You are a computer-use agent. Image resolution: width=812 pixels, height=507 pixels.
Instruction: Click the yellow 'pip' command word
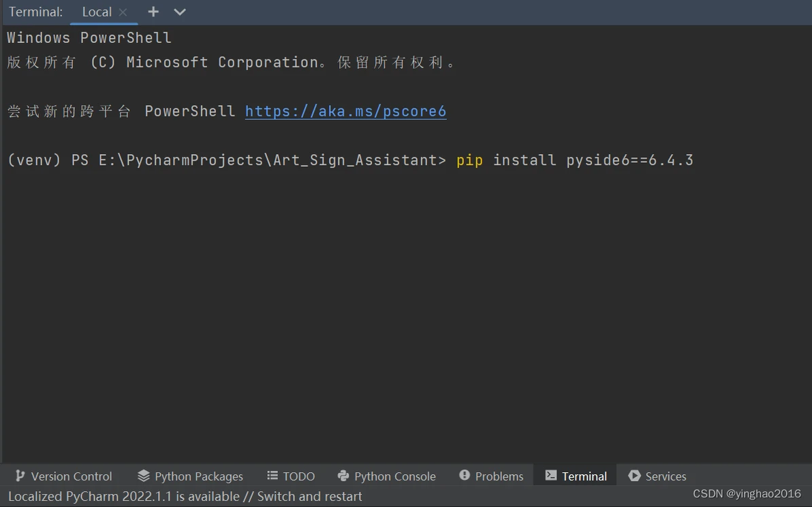(469, 160)
